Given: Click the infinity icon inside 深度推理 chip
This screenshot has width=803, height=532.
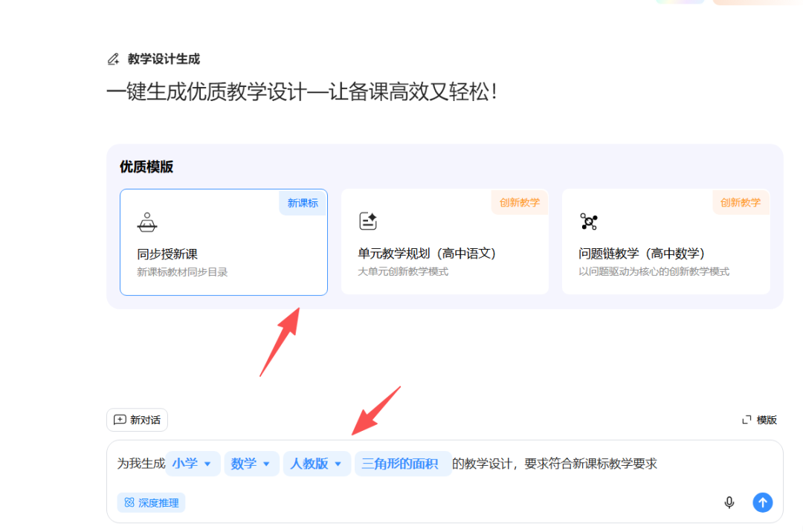Looking at the screenshot, I should [x=130, y=502].
